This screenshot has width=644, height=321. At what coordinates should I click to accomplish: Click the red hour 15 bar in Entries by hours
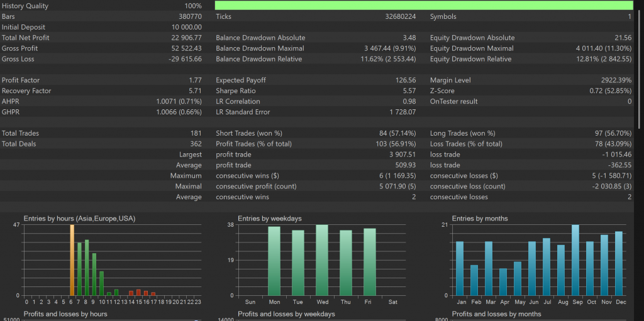(x=138, y=292)
